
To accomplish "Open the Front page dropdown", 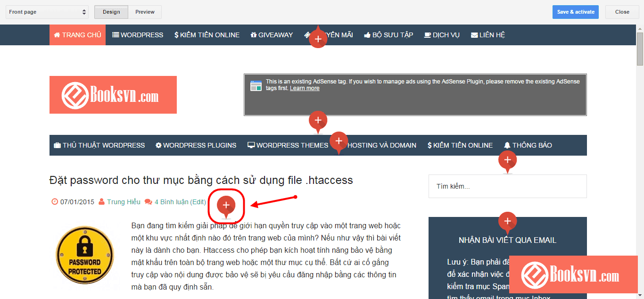I will (47, 12).
